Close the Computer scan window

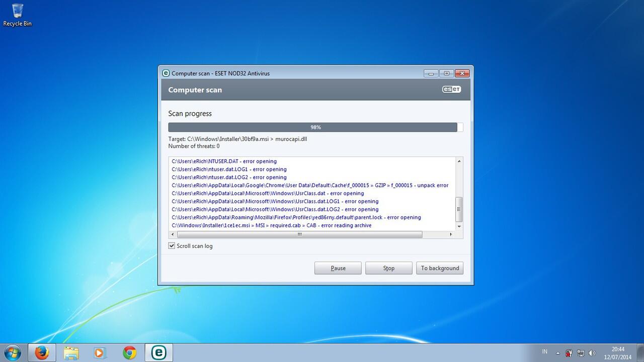pyautogui.click(x=462, y=73)
